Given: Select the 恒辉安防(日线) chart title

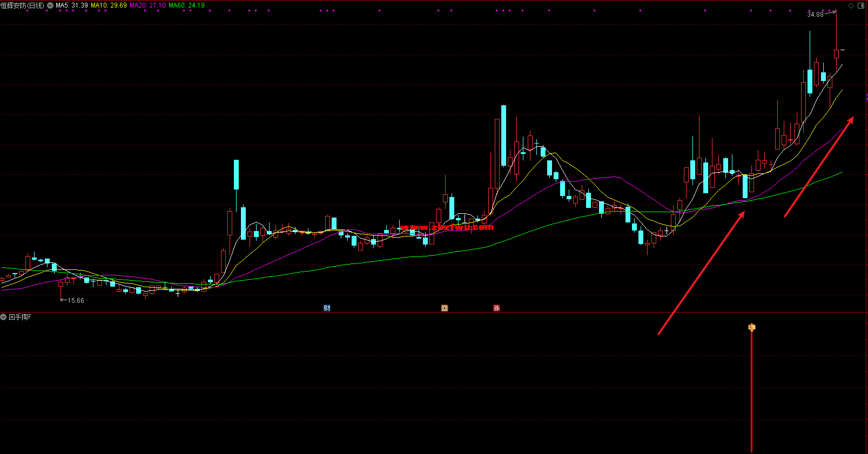Looking at the screenshot, I should pyautogui.click(x=23, y=5).
